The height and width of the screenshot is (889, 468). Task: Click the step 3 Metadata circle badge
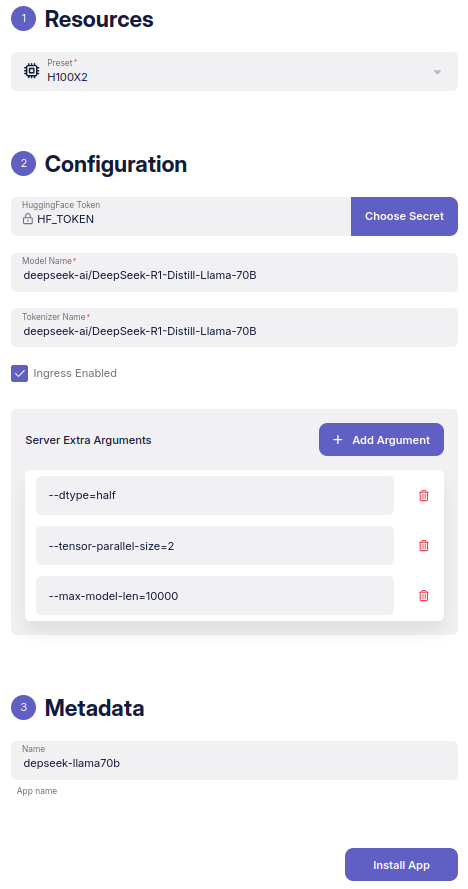click(x=23, y=707)
